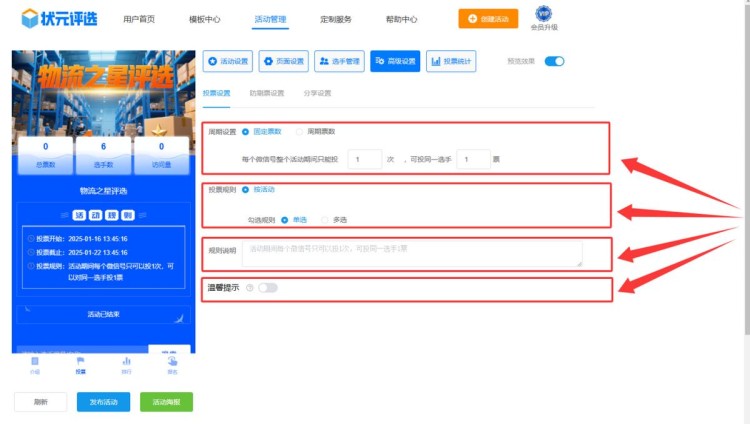
Task: Enable the 温馨提示 toggle switch
Action: coord(267,288)
